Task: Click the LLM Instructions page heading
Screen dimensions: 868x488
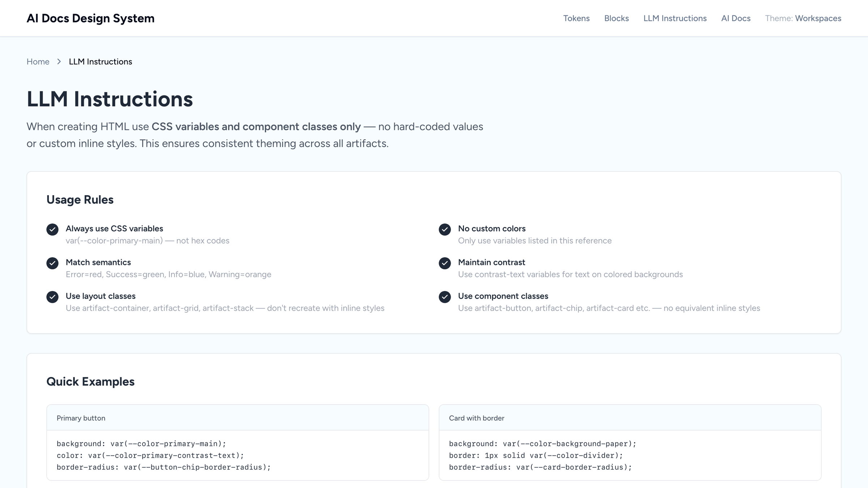Action: tap(110, 99)
